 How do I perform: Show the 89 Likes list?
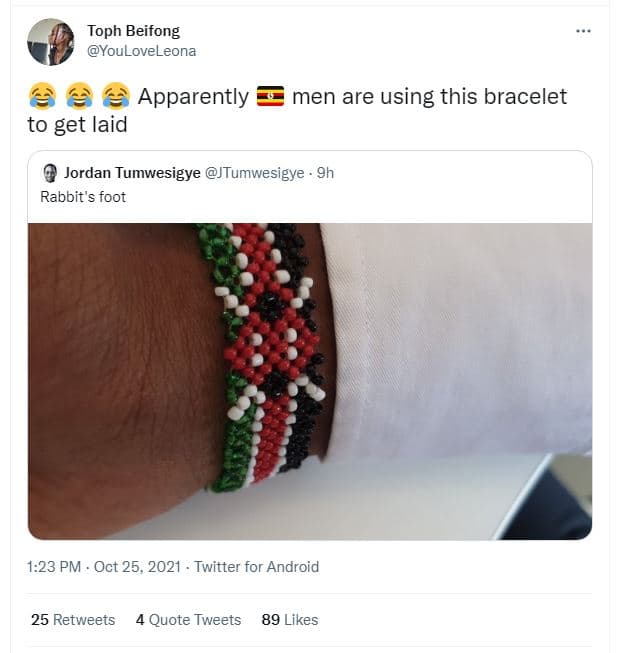[x=289, y=620]
